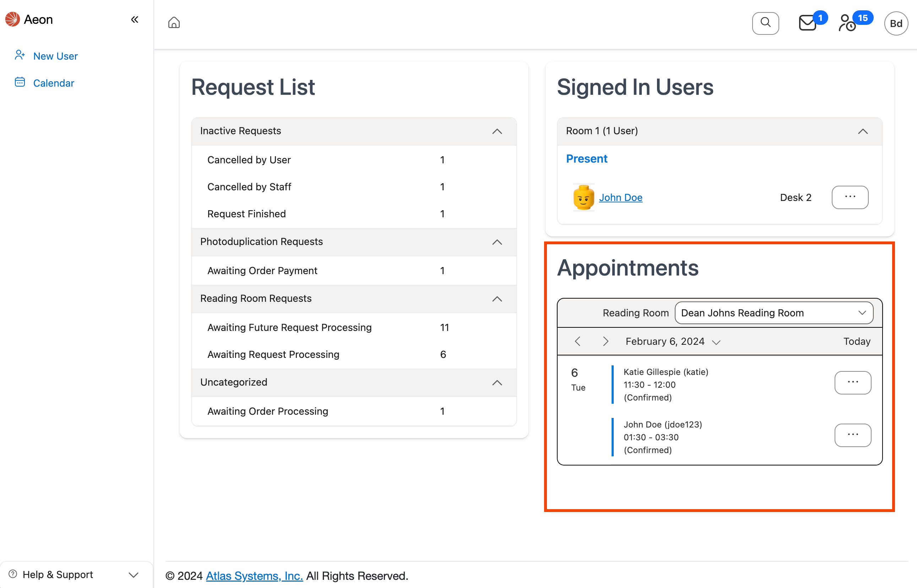
Task: Collapse the sidebar using the double-chevron icon
Action: [135, 19]
